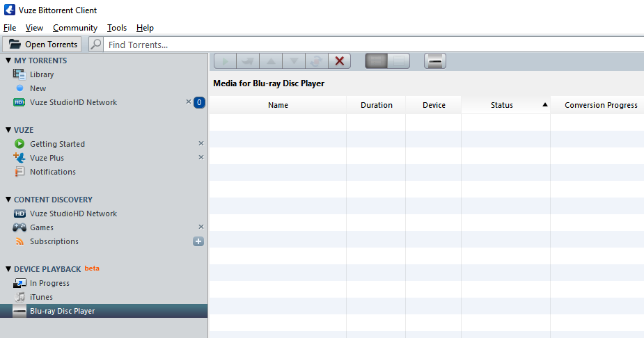
Task: Open Vuze StudioHD Network under Content Discovery
Action: pyautogui.click(x=74, y=214)
